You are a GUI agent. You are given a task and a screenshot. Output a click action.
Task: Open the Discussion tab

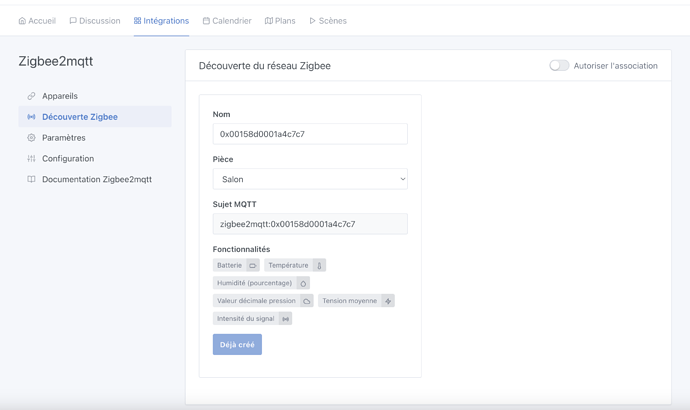pyautogui.click(x=95, y=21)
